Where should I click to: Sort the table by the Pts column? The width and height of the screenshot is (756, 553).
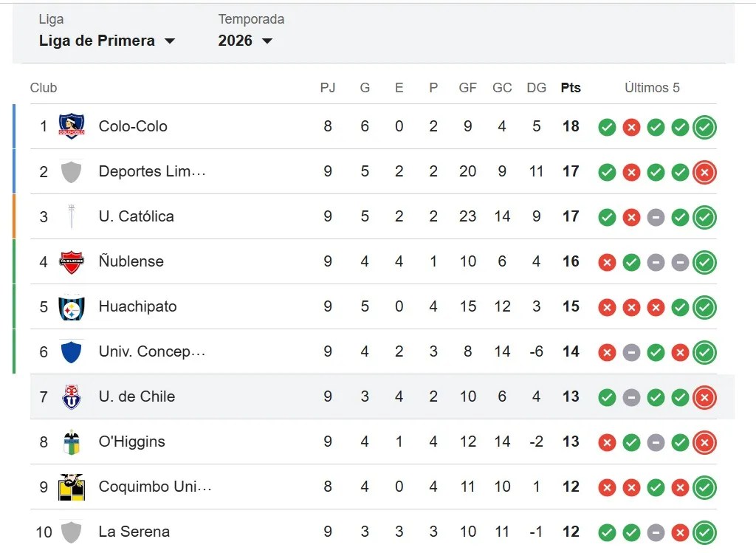[x=570, y=87]
